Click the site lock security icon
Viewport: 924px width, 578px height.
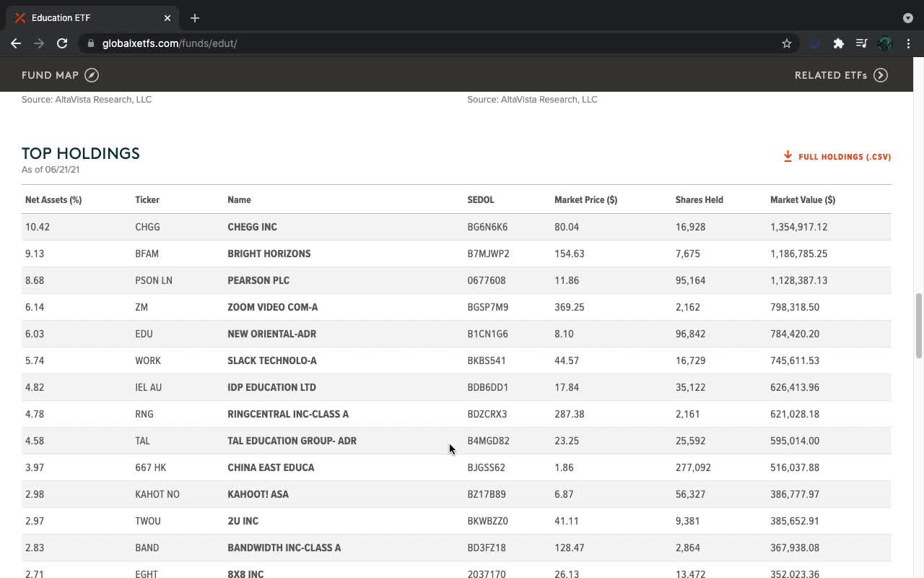[91, 43]
